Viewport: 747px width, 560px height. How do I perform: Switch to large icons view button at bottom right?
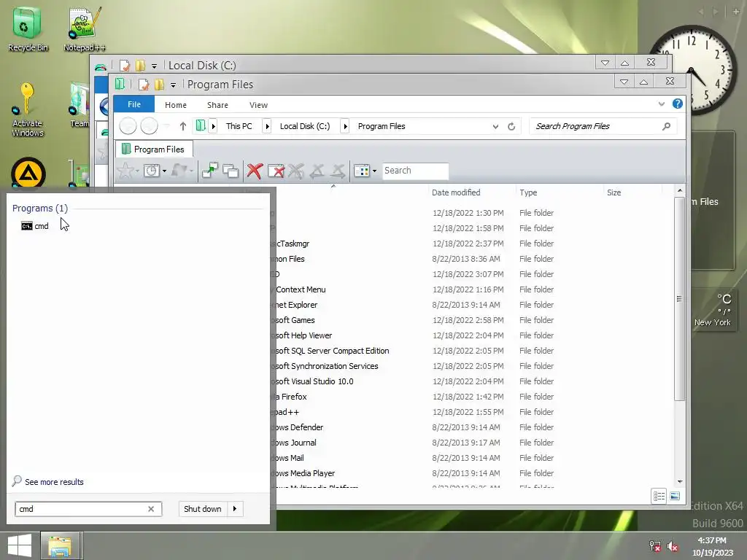tap(675, 496)
